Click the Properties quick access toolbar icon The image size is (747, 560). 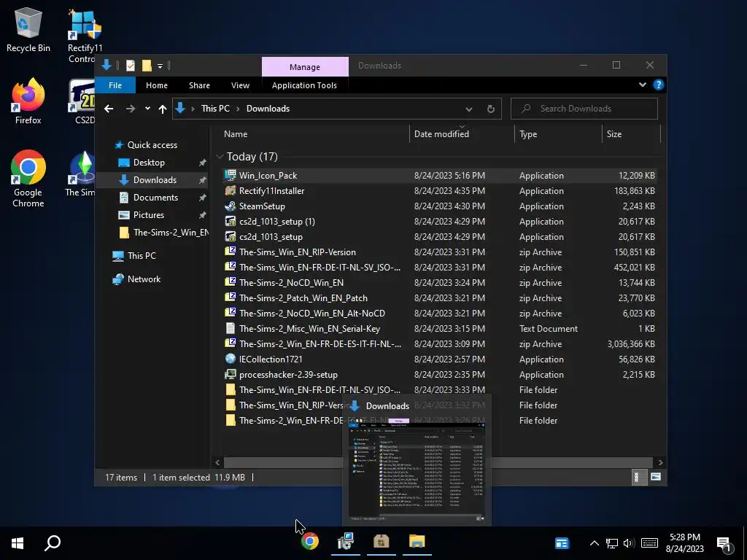(130, 66)
